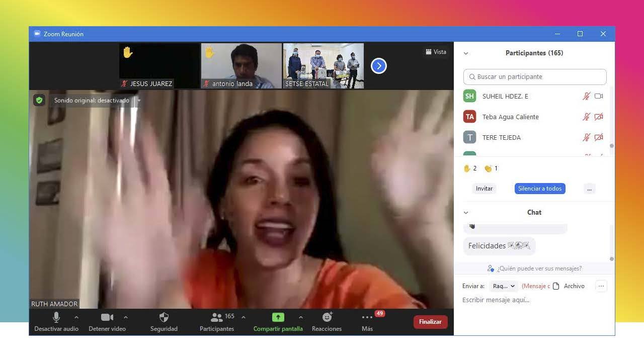The image size is (644, 362).
Task: Click the green encryption shield icon
Action: tap(39, 100)
